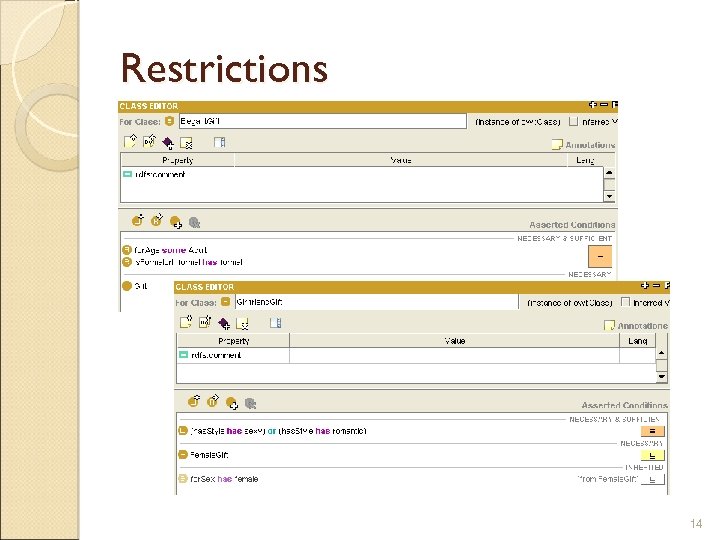The width and height of the screenshot is (720, 540).
Task: Click the rdfs:comment row in GirlfriendGift editor
Action: 416,355
